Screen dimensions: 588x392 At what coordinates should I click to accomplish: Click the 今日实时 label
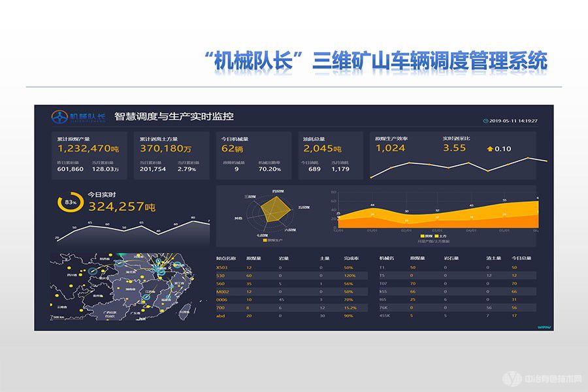point(102,195)
